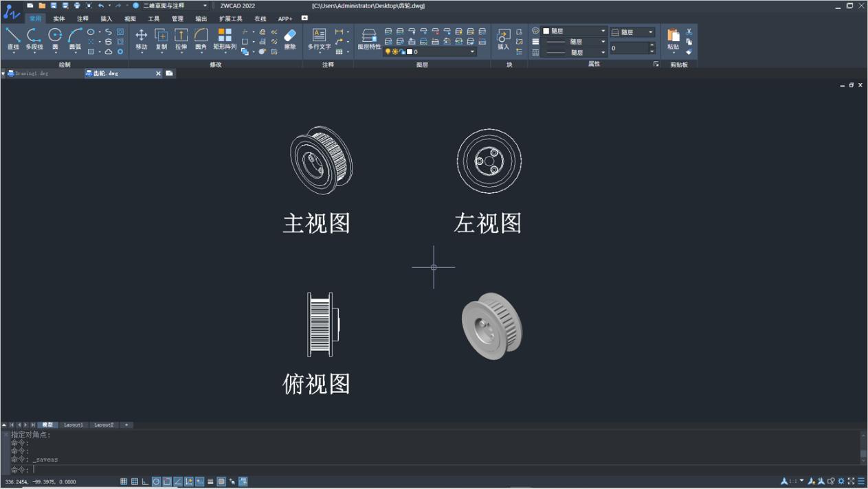Open the Multiline Text (多行文字) tool
Viewport: 868px width, 489px height.
(x=319, y=39)
